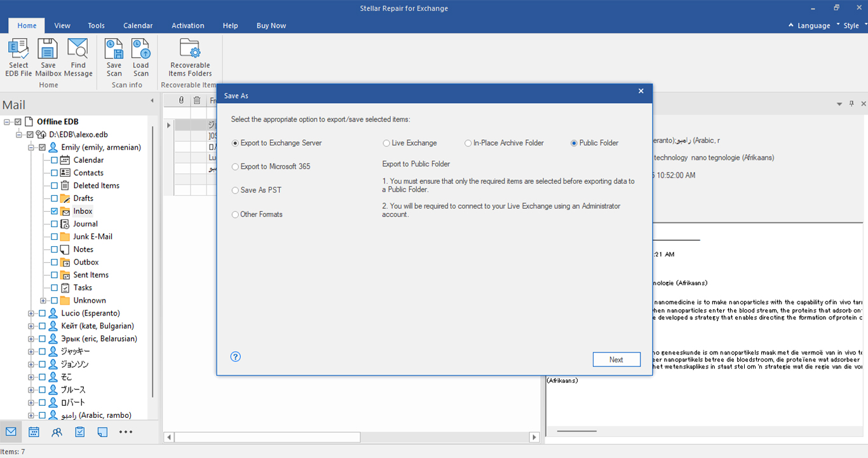The image size is (868, 458).
Task: Expand the Arabic rambo mailbox
Action: point(31,415)
